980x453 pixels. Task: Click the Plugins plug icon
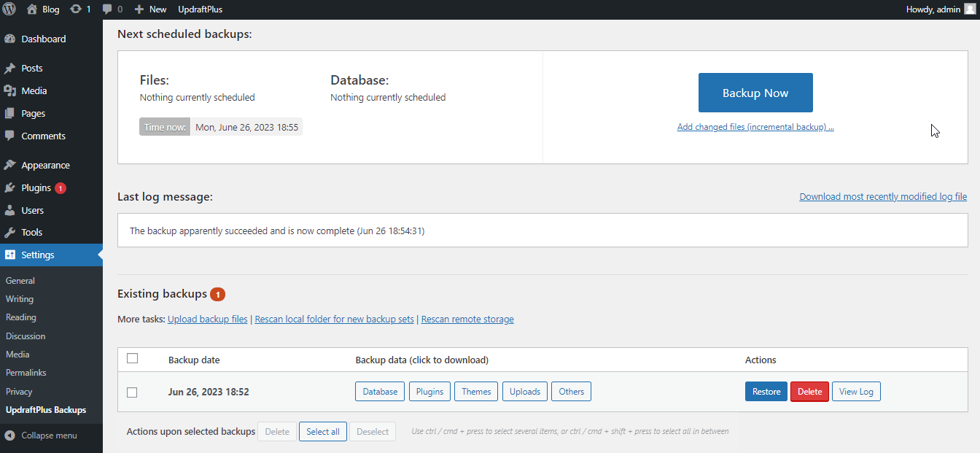click(9, 187)
